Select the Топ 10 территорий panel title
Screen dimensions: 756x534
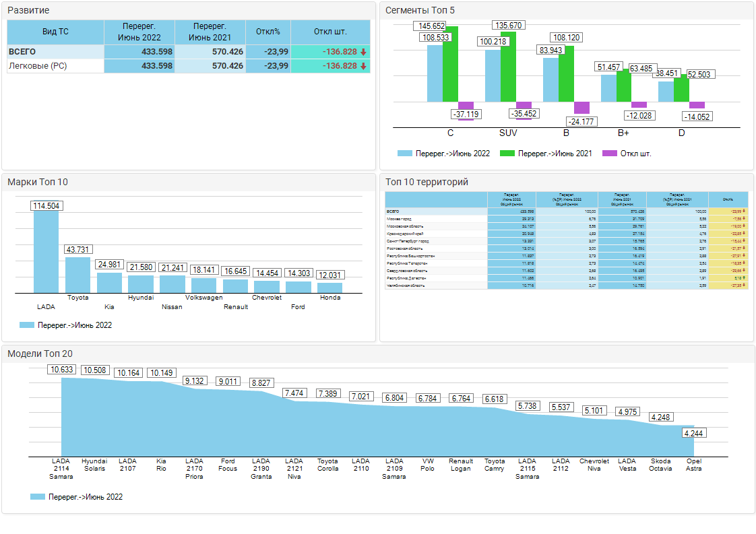426,182
